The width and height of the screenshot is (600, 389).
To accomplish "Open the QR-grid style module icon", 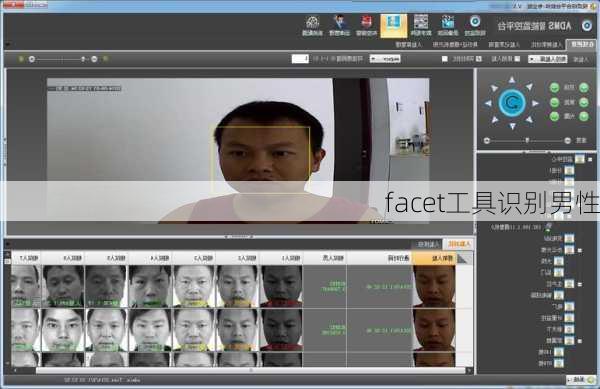I will pos(421,26).
